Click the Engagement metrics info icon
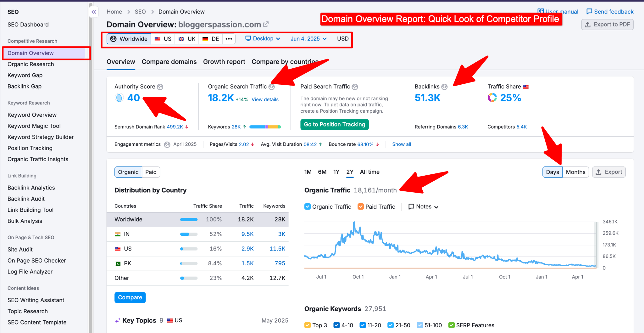The width and height of the screenshot is (644, 333). (x=167, y=144)
